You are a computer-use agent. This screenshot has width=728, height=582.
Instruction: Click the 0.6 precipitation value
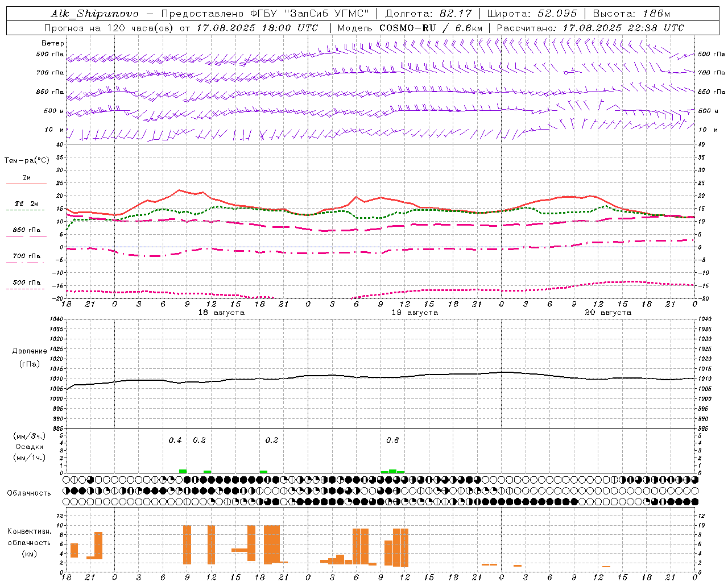tap(392, 440)
